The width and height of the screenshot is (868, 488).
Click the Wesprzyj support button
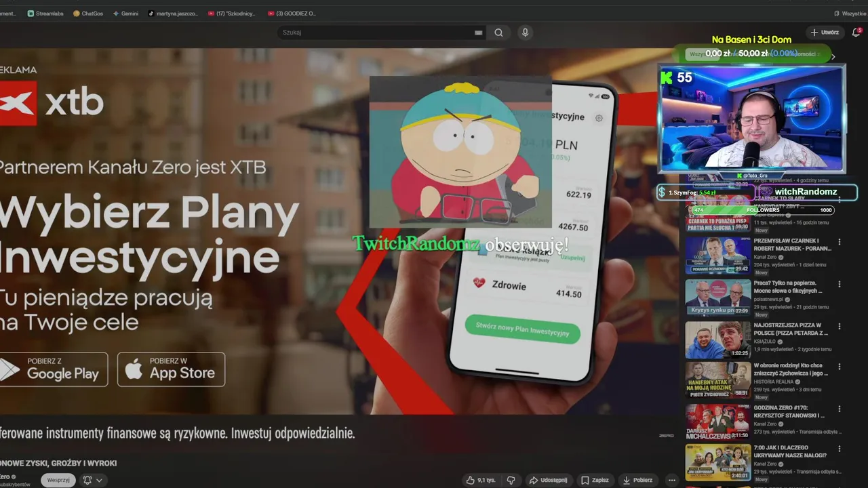point(58,480)
